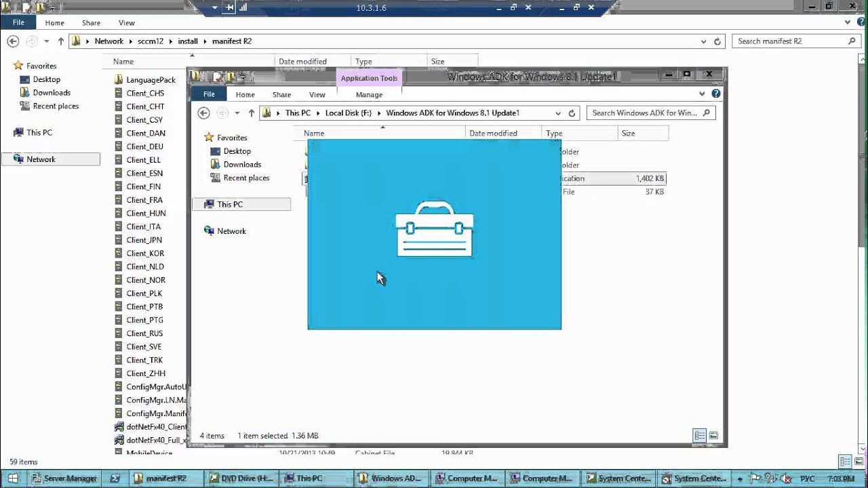The height and width of the screenshot is (488, 868).
Task: Click install in manifest R2 breadcrumb
Action: pyautogui.click(x=188, y=41)
